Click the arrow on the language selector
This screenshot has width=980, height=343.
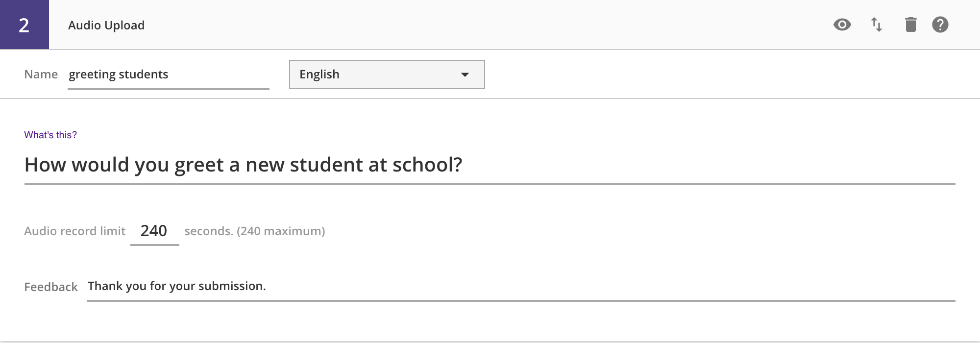click(465, 74)
